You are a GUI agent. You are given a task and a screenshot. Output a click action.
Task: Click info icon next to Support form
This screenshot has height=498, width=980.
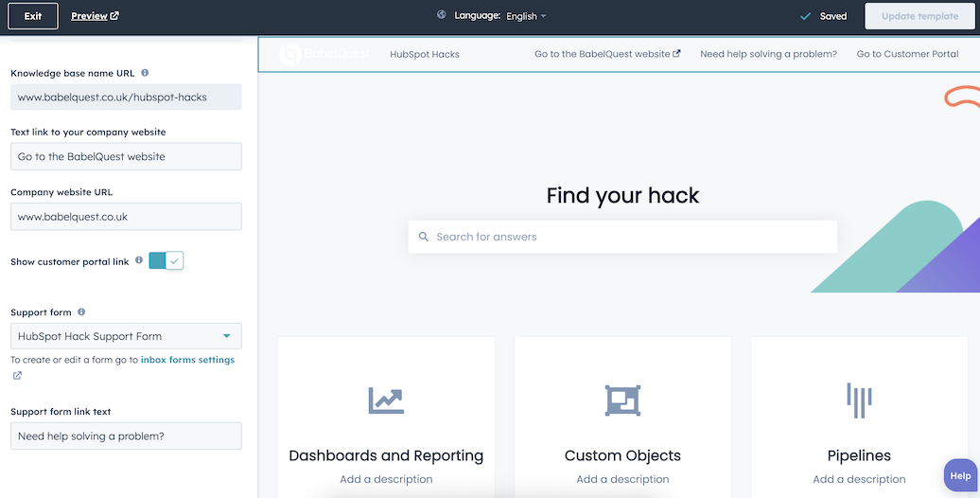81,311
